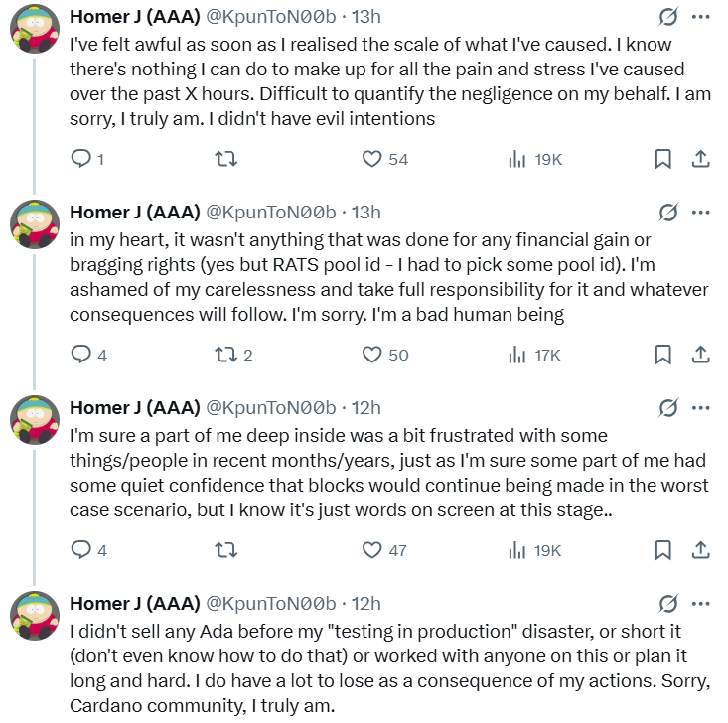This screenshot has width=728, height=723.
Task: Like the tweet with 50 likes
Action: pyautogui.click(x=372, y=355)
